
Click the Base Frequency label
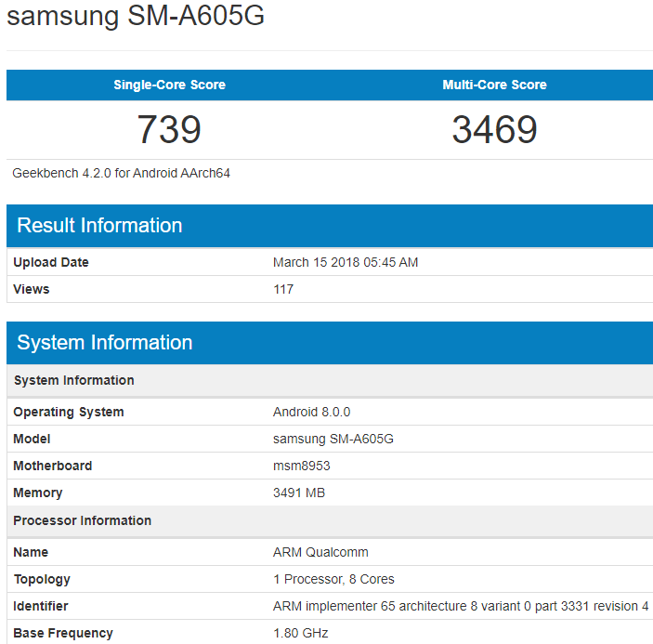pos(63,633)
